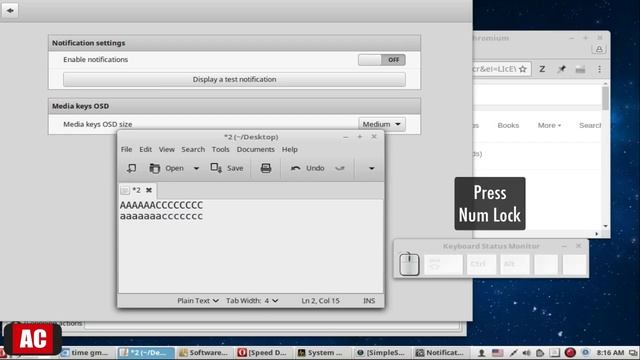Open the Documents menu

point(256,149)
